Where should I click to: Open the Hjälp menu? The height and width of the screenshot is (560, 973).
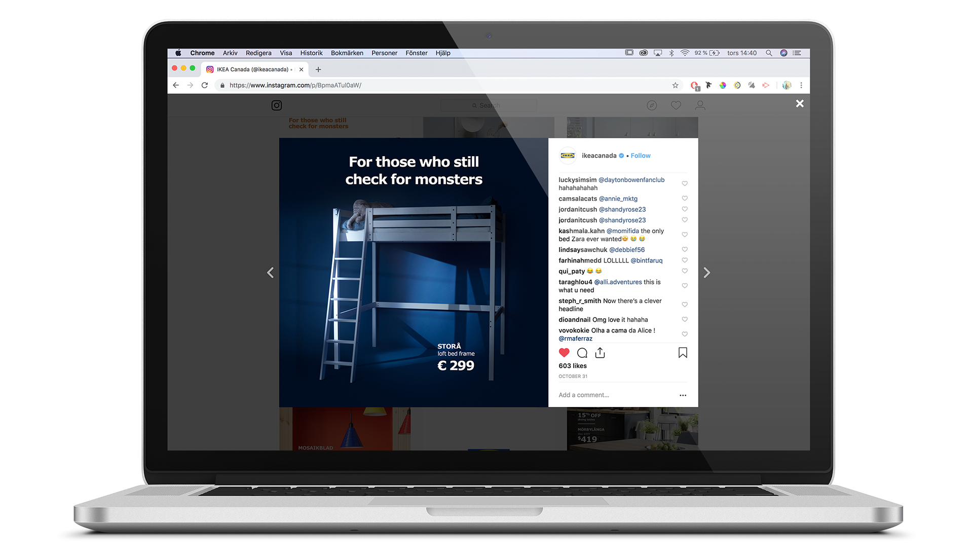point(443,53)
